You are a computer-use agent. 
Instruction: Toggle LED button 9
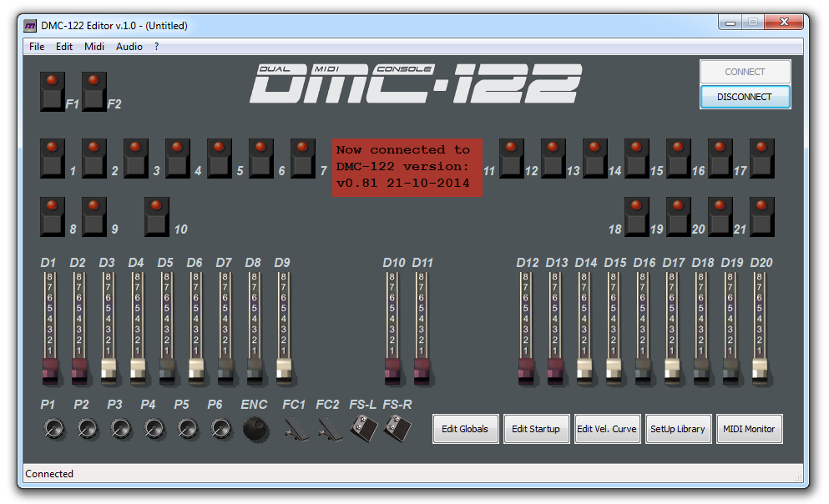tap(94, 217)
